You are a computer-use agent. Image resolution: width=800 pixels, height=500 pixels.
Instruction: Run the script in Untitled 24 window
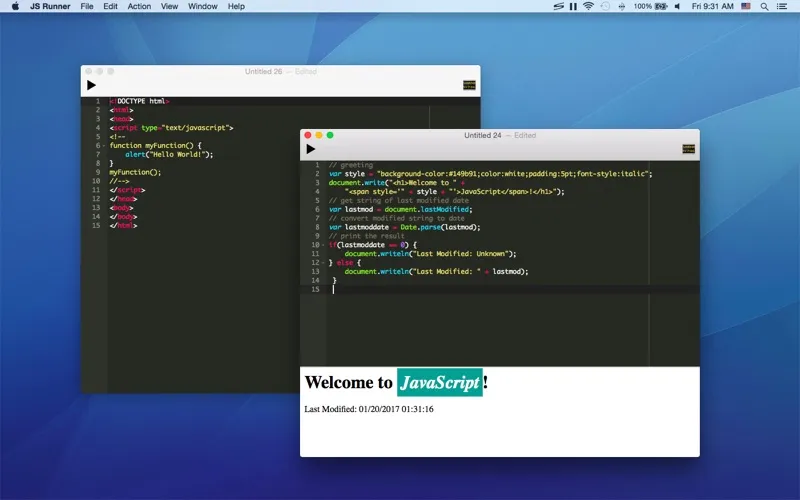(310, 149)
